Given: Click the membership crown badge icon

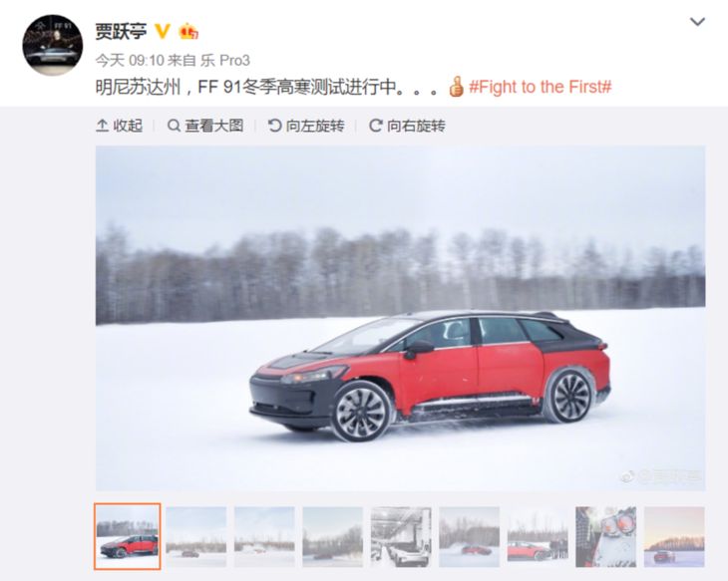Looking at the screenshot, I should pos(188,32).
